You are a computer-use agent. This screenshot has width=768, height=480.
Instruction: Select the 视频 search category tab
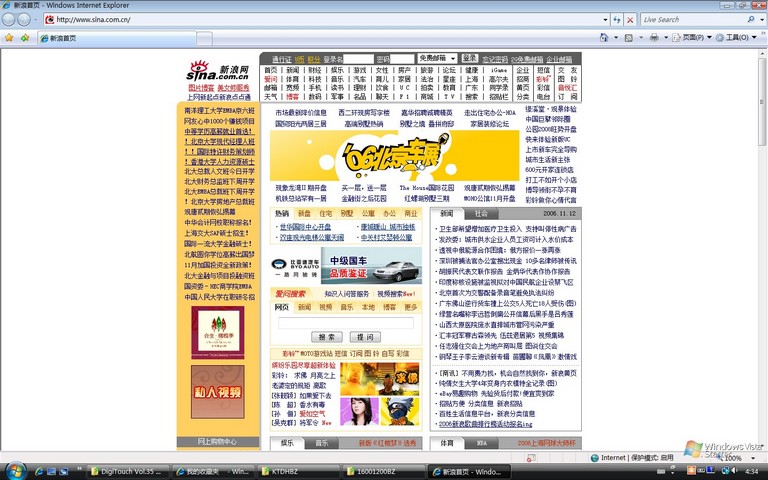325,307
